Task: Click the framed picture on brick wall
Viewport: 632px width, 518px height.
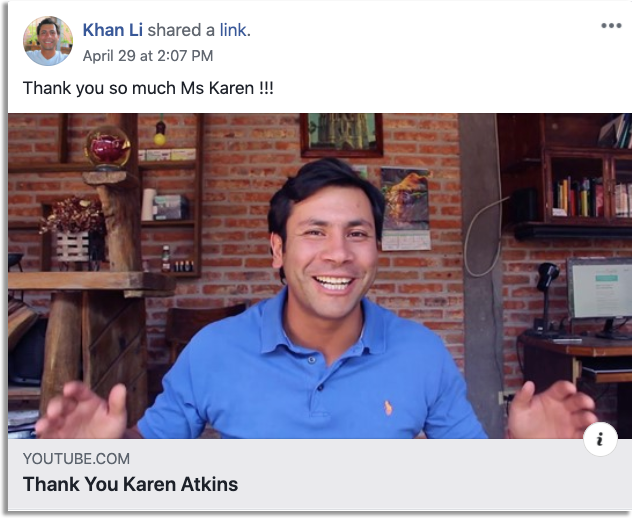Action: click(341, 135)
